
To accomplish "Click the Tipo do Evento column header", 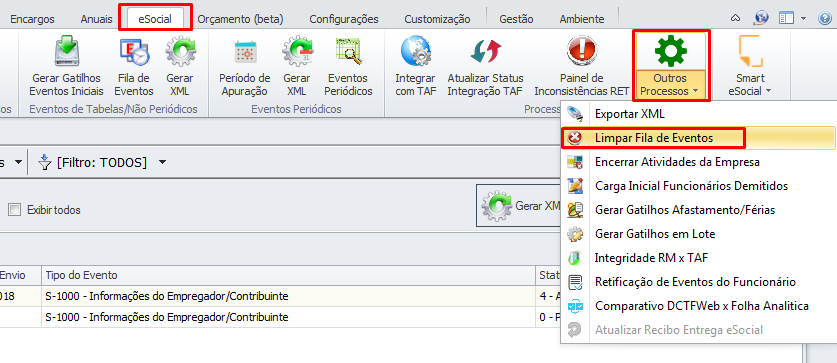I will coord(289,275).
